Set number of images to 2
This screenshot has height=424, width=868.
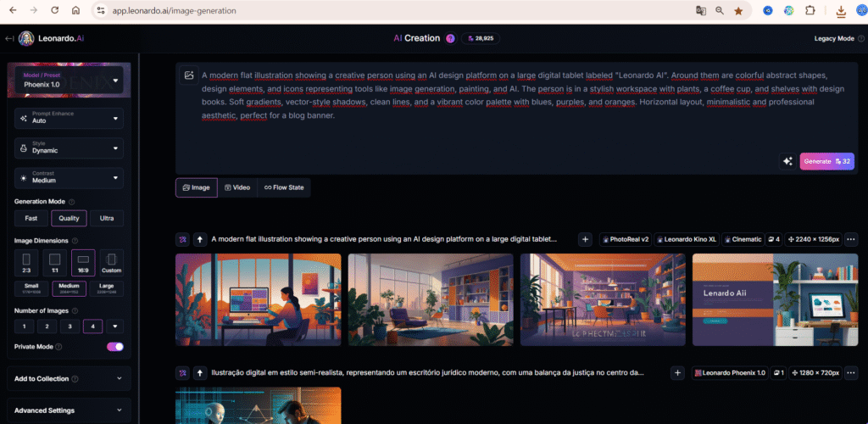[47, 326]
